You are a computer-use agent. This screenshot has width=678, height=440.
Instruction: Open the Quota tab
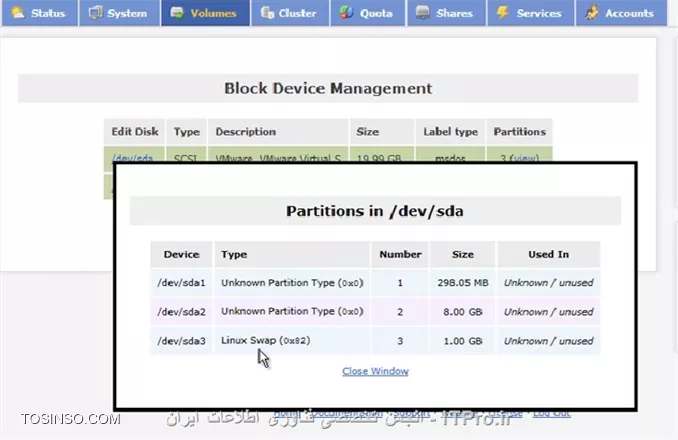pyautogui.click(x=368, y=13)
